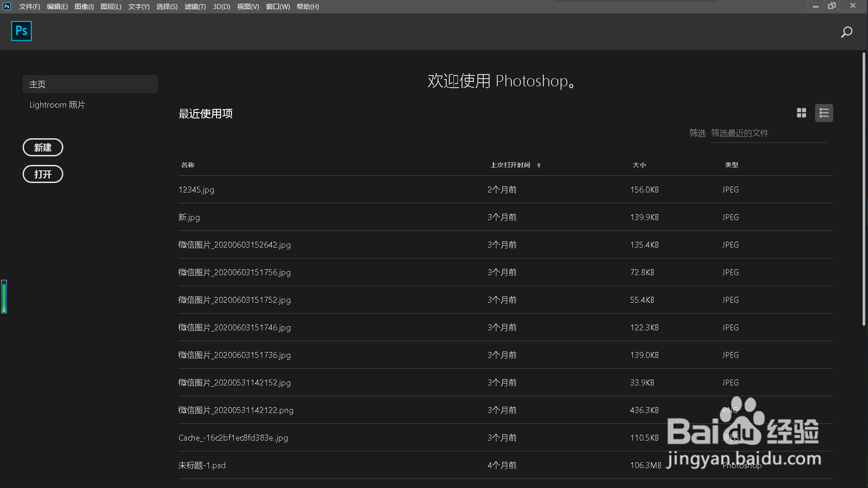Select the list view icon

tap(824, 113)
